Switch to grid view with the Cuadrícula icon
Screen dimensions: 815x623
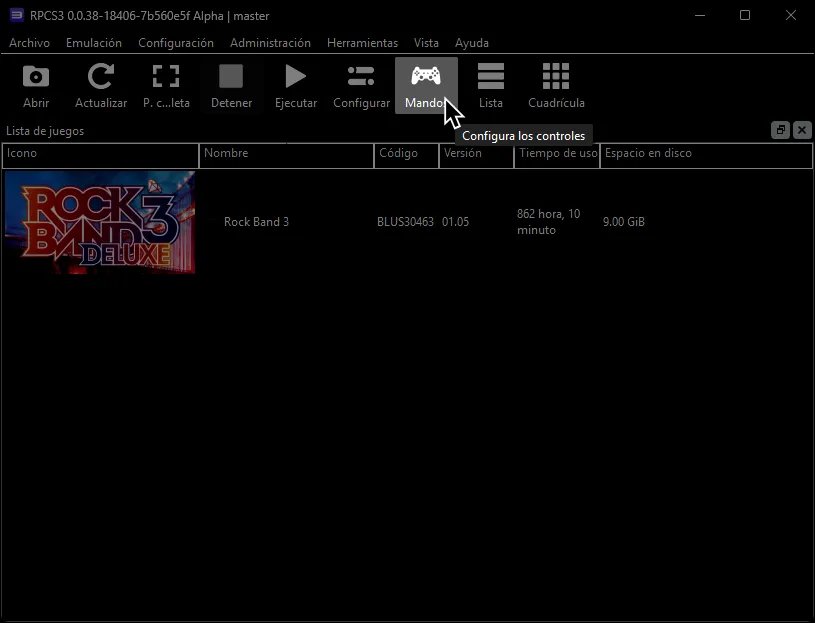(555, 85)
